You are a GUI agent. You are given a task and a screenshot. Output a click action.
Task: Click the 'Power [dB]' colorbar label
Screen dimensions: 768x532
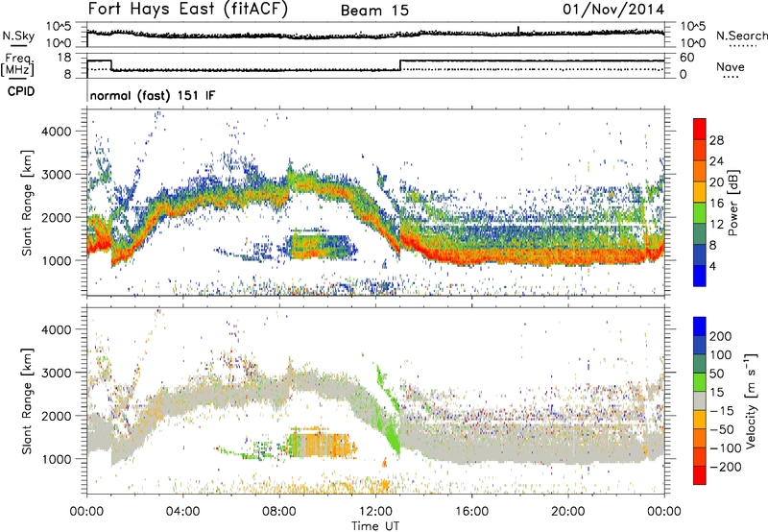click(x=732, y=203)
